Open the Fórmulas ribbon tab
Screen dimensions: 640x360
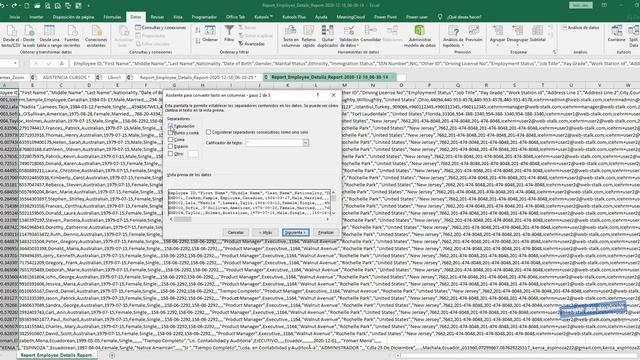pos(112,17)
